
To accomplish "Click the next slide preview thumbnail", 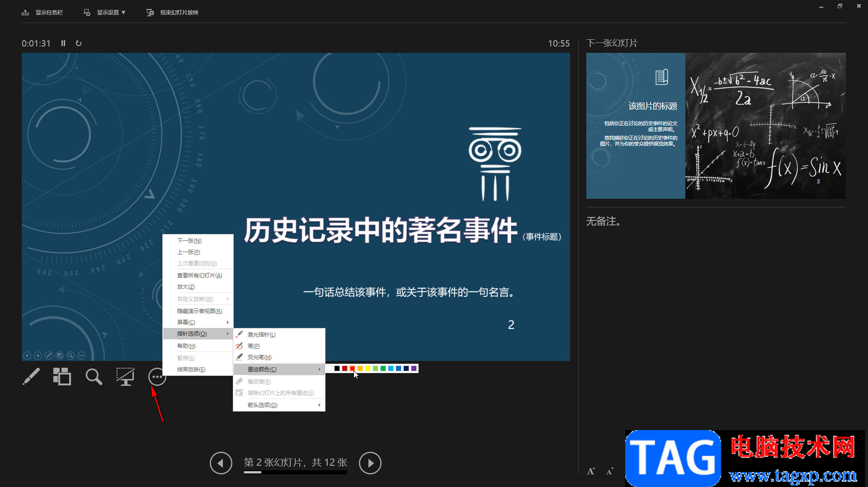I will 716,126.
